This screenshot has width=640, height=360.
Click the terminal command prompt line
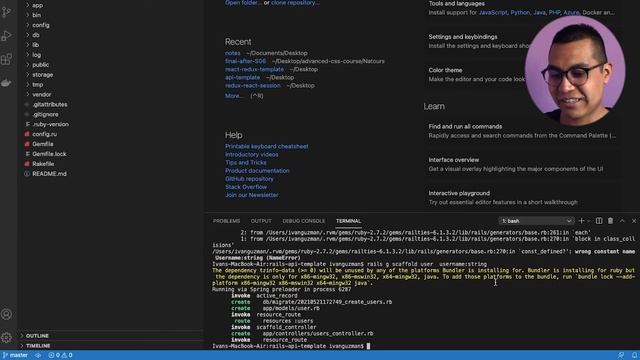click(291, 346)
